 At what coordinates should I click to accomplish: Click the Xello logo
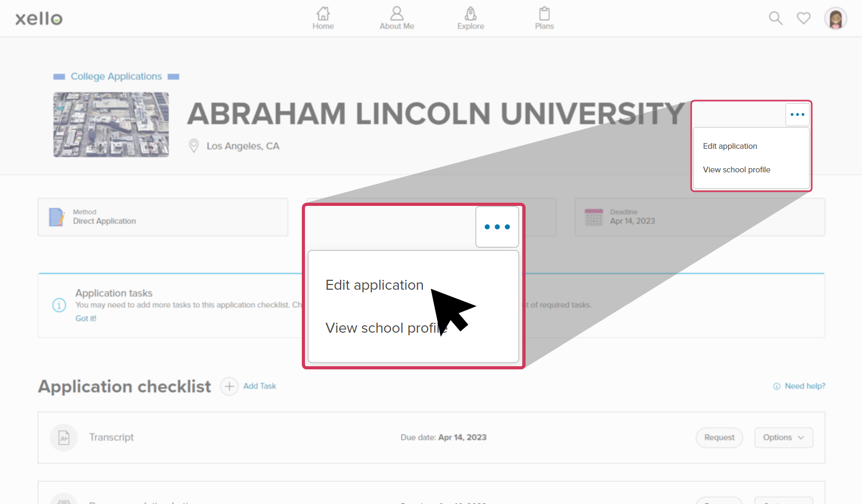pyautogui.click(x=39, y=19)
